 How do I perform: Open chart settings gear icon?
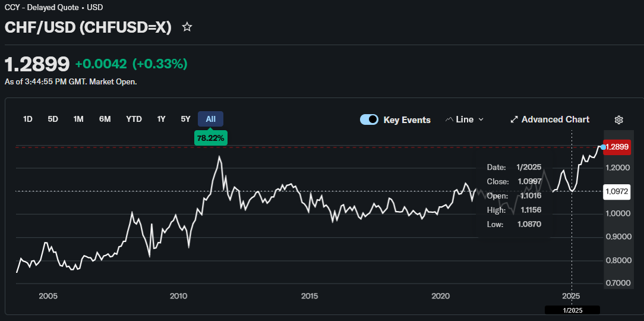pyautogui.click(x=618, y=120)
